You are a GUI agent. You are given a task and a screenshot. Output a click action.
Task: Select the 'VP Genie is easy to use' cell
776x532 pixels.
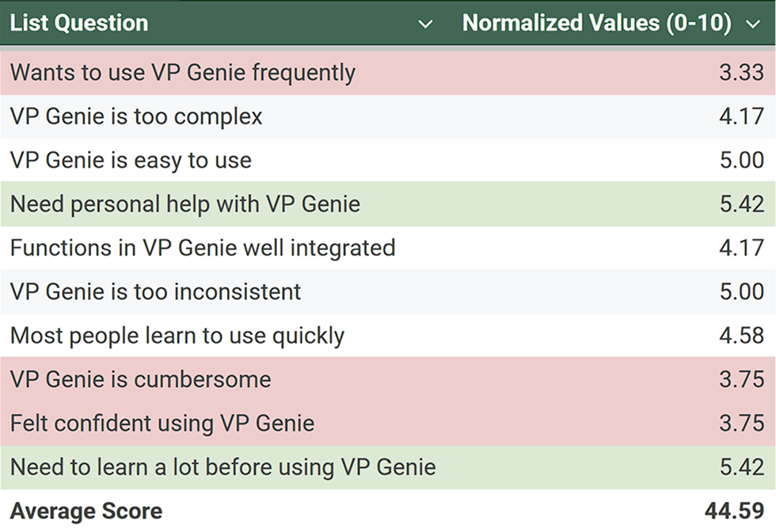coord(131,161)
